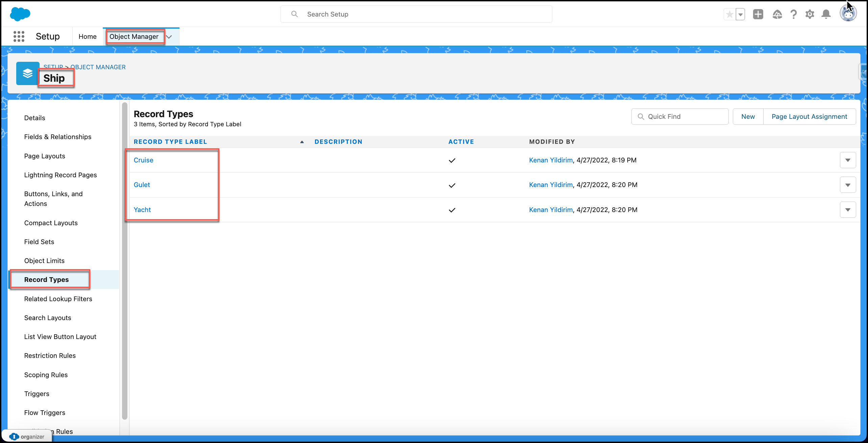Viewport: 868px width, 443px height.
Task: Open the Notifications bell icon
Action: point(826,14)
